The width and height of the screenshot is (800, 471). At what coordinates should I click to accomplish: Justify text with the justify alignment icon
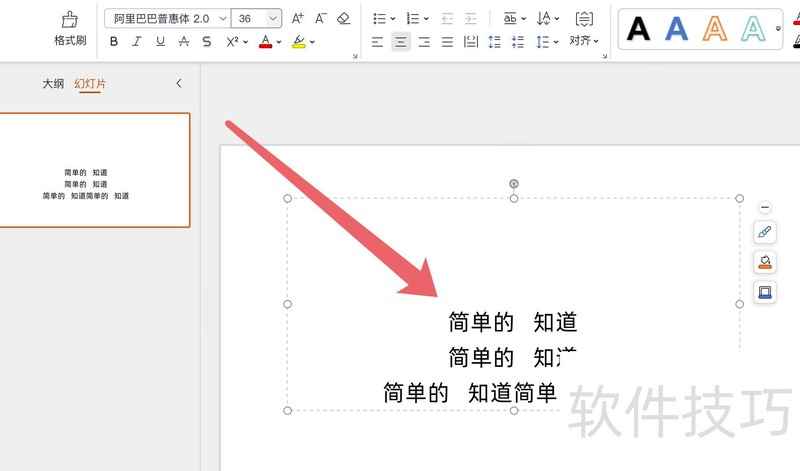(447, 41)
